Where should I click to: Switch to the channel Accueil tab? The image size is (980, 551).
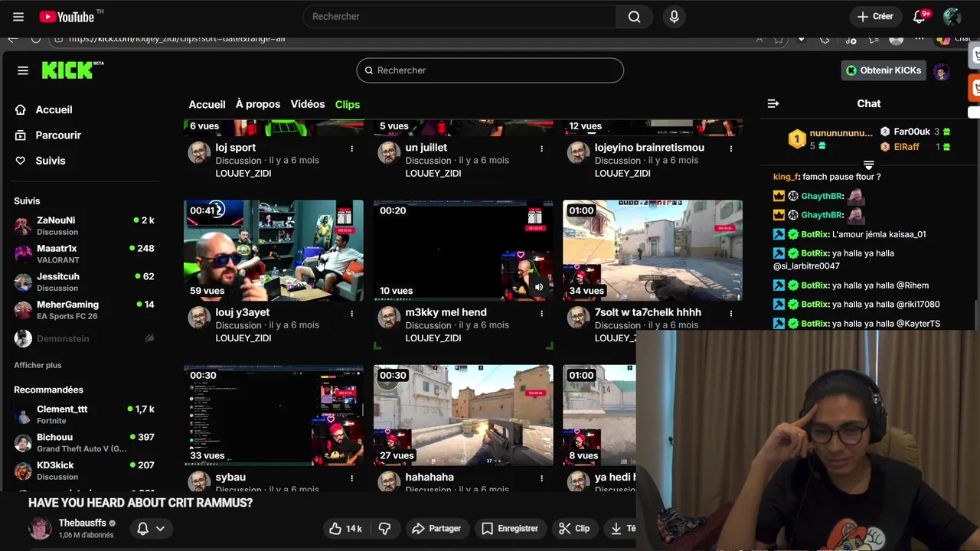(x=207, y=104)
